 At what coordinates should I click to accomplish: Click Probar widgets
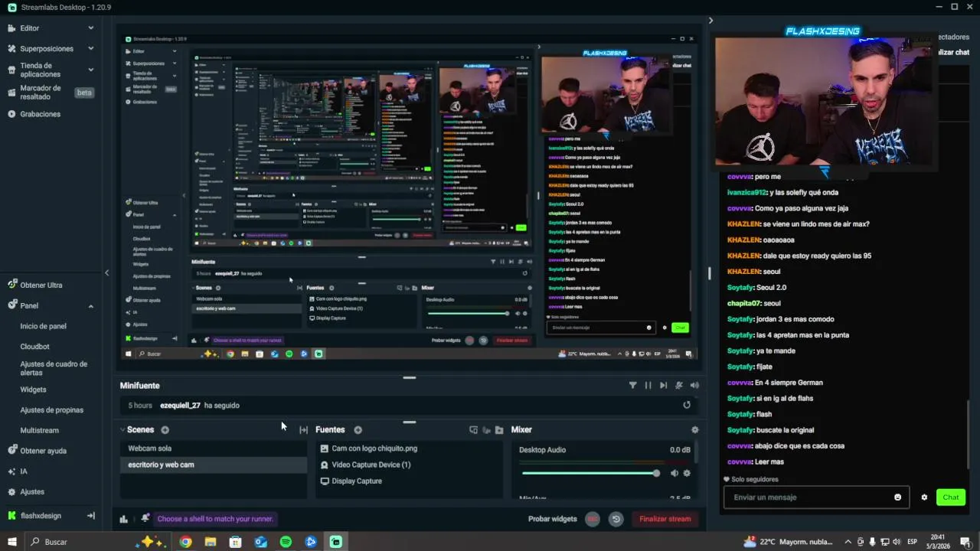[x=553, y=519]
